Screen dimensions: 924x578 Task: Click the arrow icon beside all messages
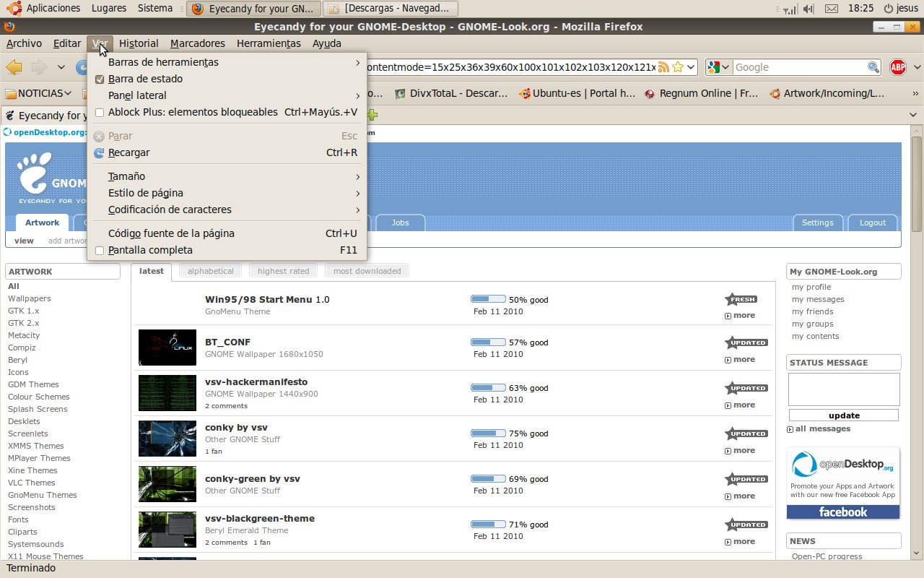[790, 429]
